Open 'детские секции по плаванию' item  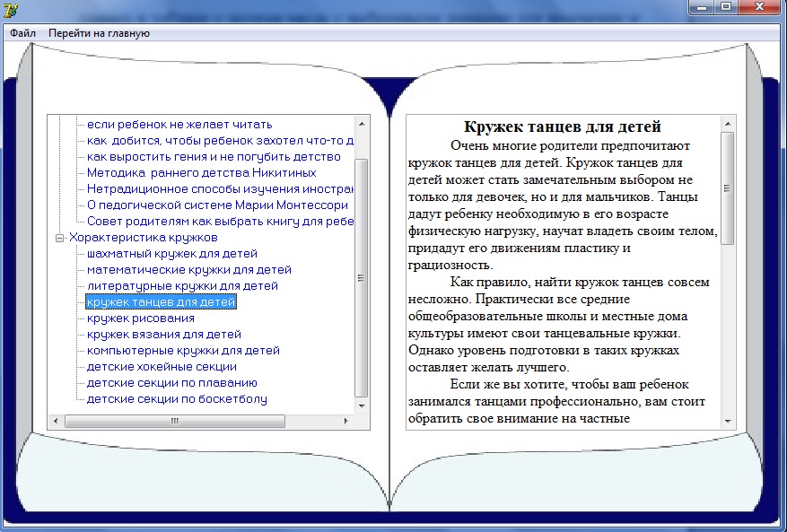click(172, 382)
